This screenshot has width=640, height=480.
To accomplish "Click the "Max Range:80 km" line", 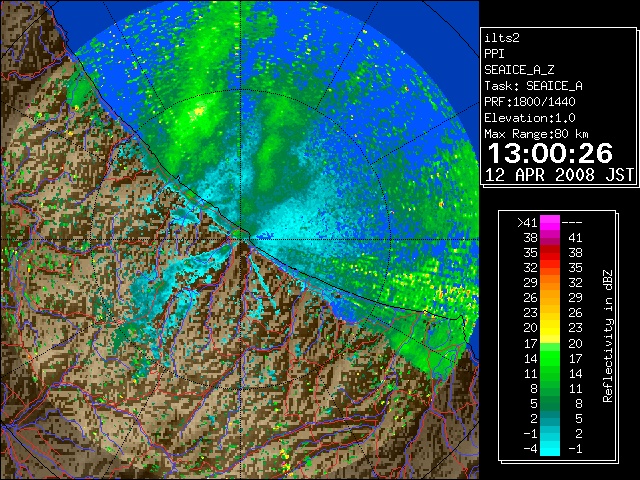I will 536,134.
